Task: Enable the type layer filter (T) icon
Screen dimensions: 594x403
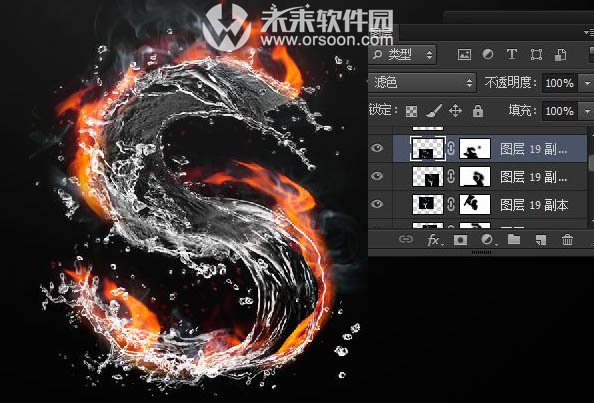Action: pos(511,55)
